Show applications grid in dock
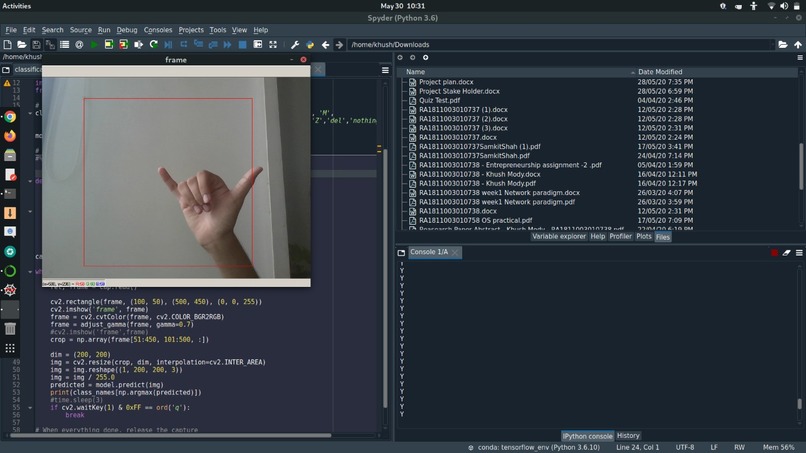The width and height of the screenshot is (806, 453). pyautogui.click(x=10, y=349)
